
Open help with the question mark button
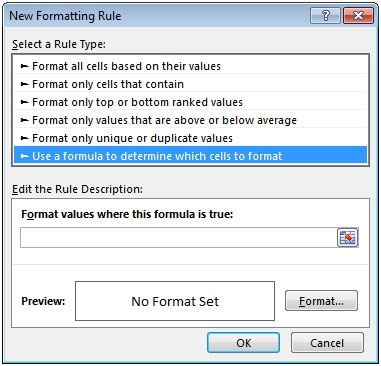pos(325,16)
